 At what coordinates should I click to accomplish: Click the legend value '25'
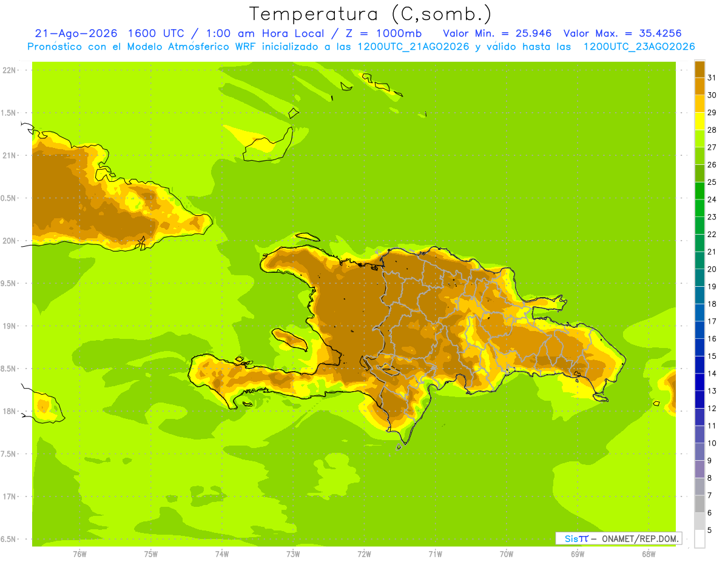click(712, 182)
